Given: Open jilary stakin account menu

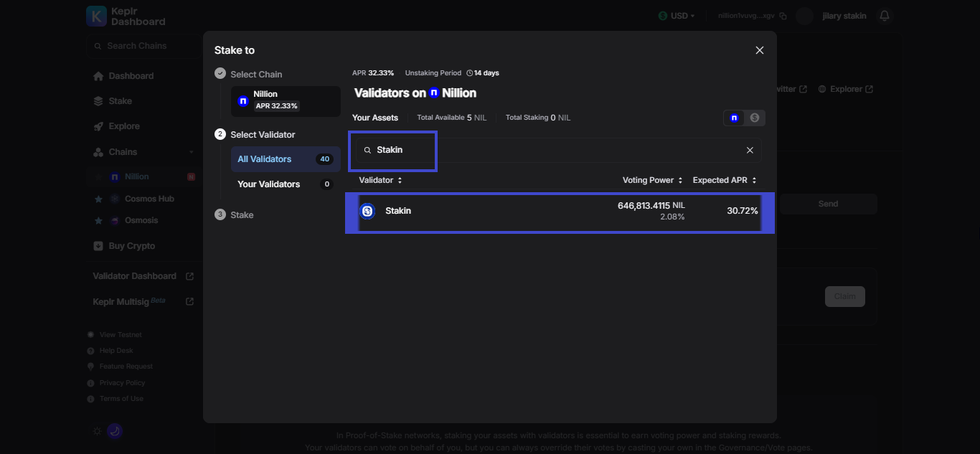Looking at the screenshot, I should (x=844, y=16).
